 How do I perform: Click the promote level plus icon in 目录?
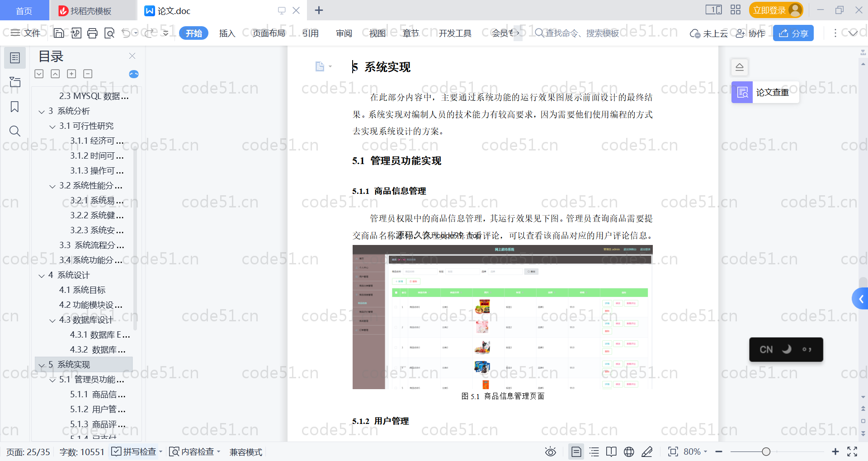[x=71, y=74]
